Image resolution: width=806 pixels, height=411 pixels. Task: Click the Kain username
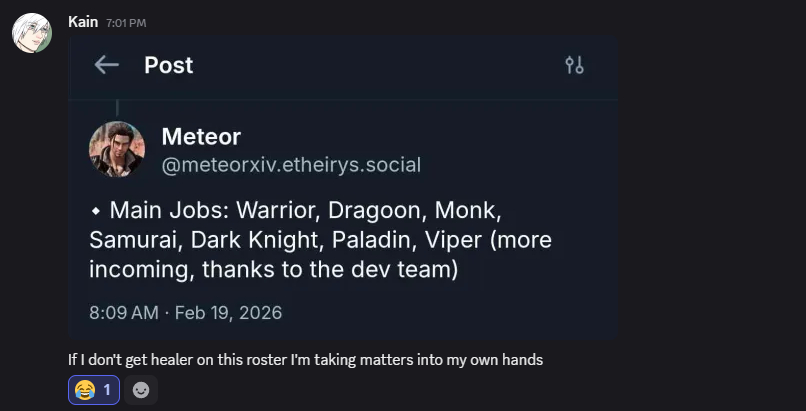click(x=82, y=22)
